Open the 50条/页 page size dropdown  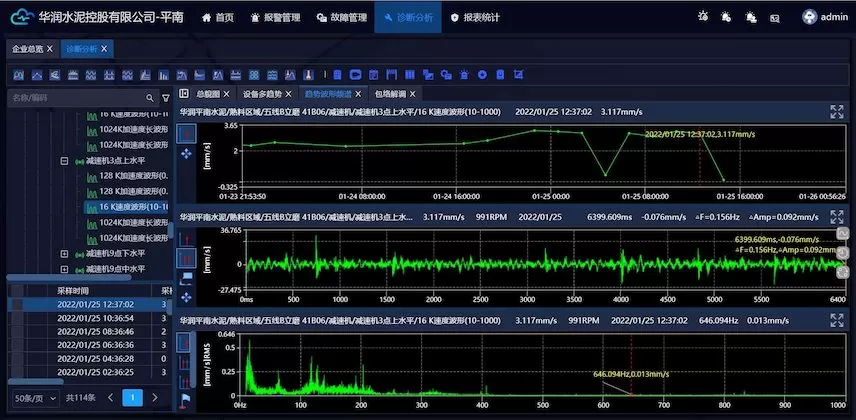pos(35,398)
